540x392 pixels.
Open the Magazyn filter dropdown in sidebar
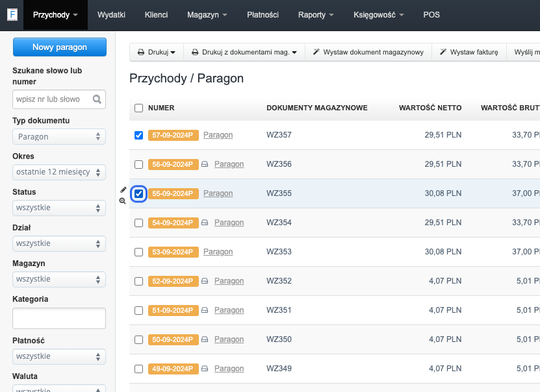[59, 279]
